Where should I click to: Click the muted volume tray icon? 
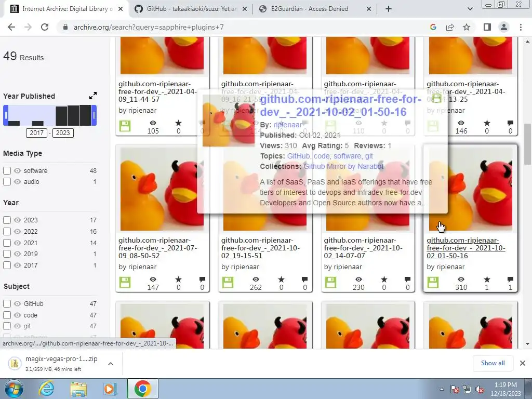click(x=480, y=389)
